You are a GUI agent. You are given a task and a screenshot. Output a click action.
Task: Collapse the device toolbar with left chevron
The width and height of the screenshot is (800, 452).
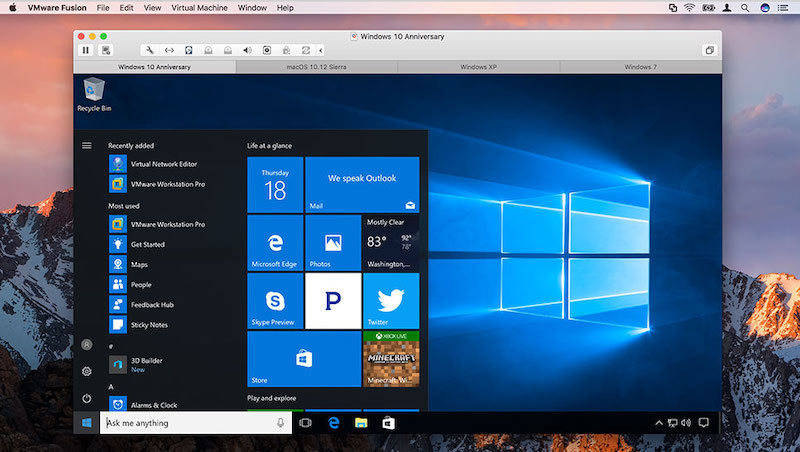click(320, 50)
